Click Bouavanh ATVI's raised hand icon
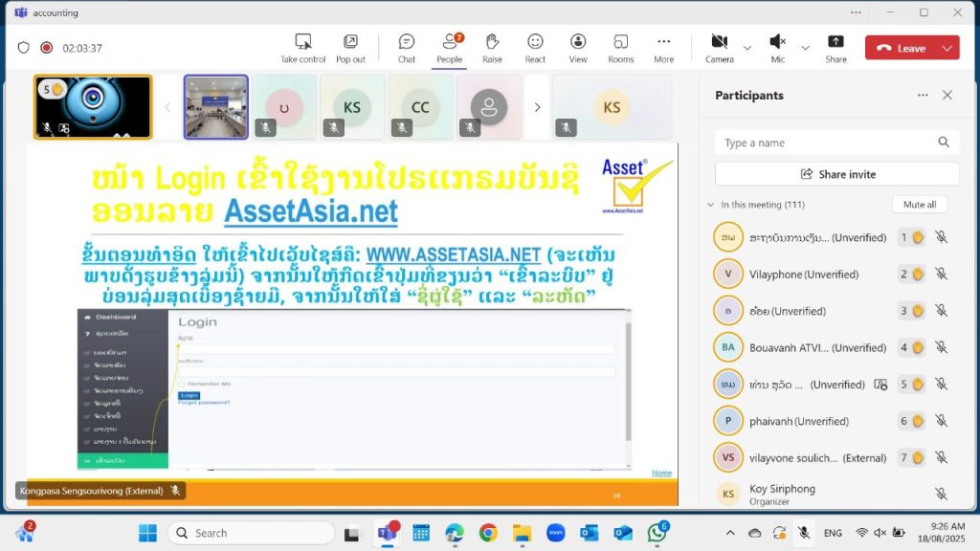Image resolution: width=980 pixels, height=551 pixels. pos(918,347)
